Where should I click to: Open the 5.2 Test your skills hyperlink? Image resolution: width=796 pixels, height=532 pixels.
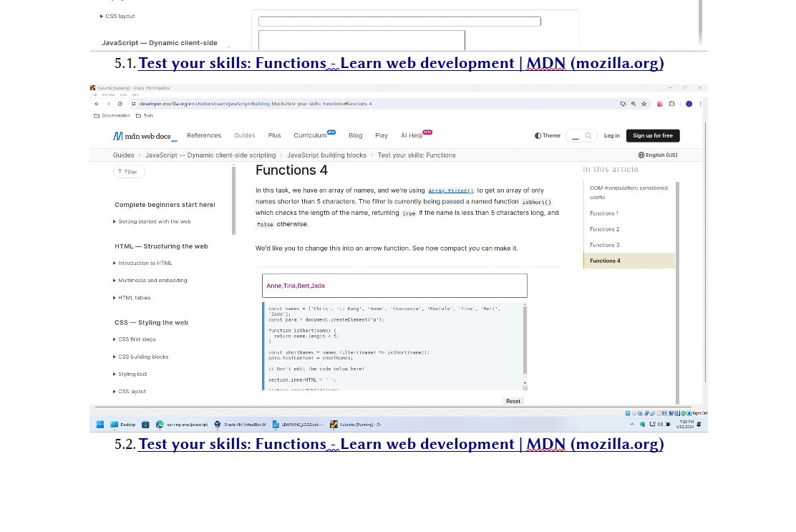401,444
